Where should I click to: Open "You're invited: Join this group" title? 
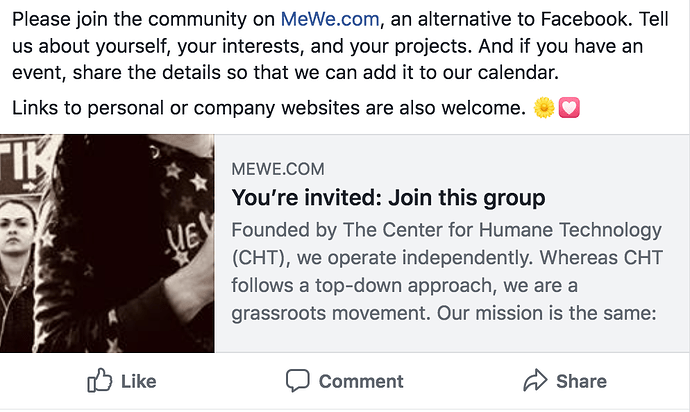(388, 197)
